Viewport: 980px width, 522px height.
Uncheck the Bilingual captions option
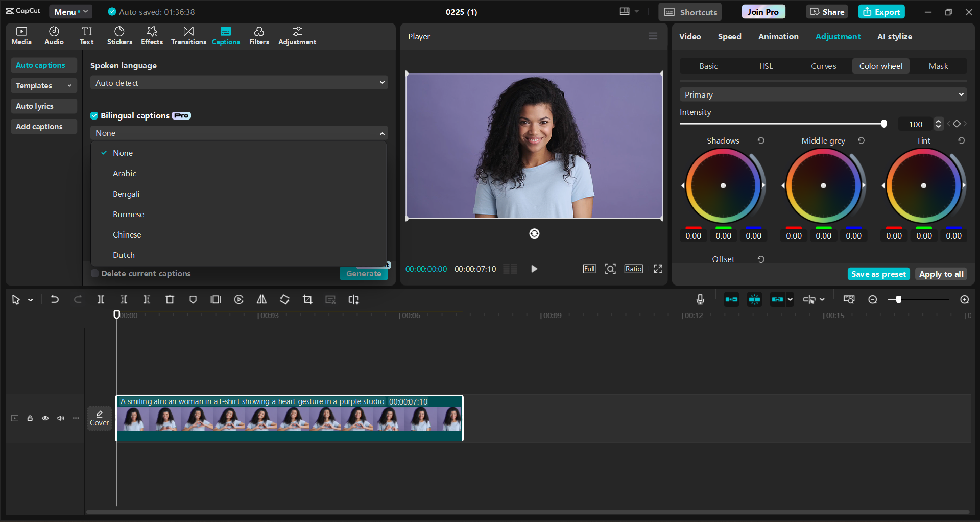94,115
